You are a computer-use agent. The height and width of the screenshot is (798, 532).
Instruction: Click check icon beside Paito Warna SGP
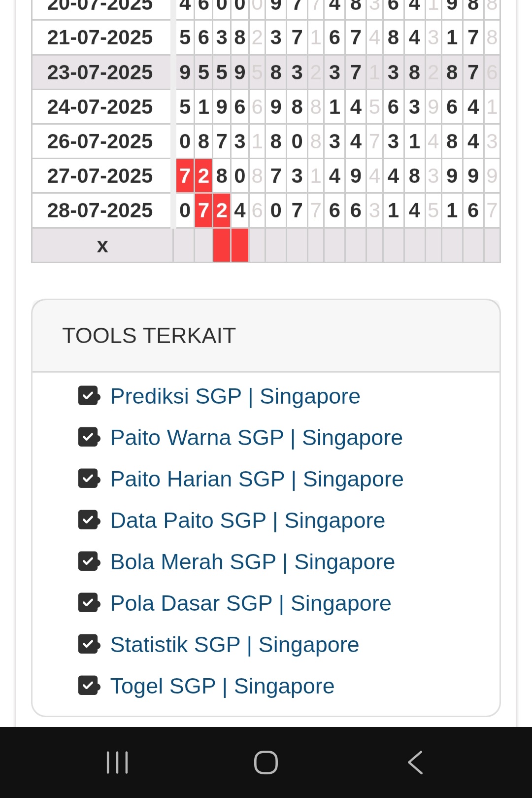tap(89, 437)
